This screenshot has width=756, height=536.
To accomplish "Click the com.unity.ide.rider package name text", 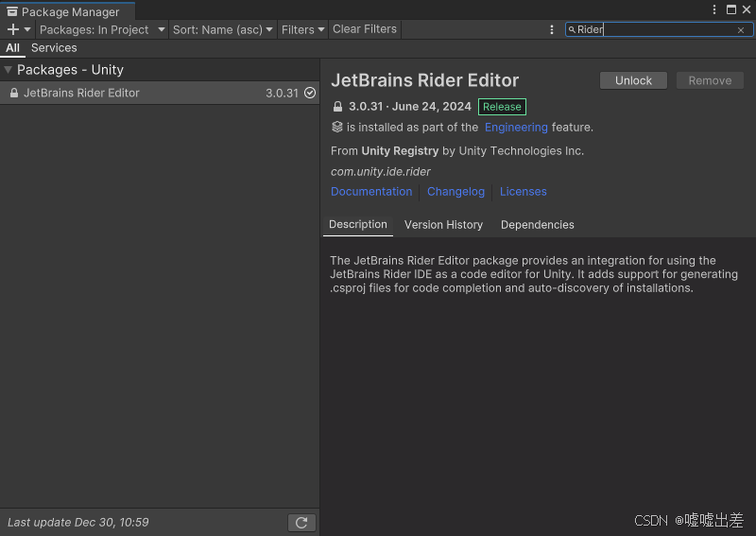I will tap(381, 172).
